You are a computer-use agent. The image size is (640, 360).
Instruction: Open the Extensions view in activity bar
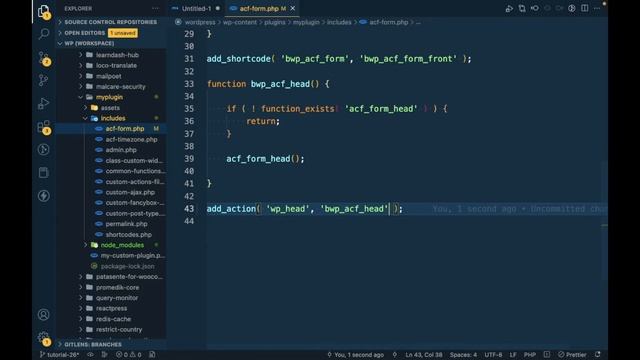(x=44, y=127)
